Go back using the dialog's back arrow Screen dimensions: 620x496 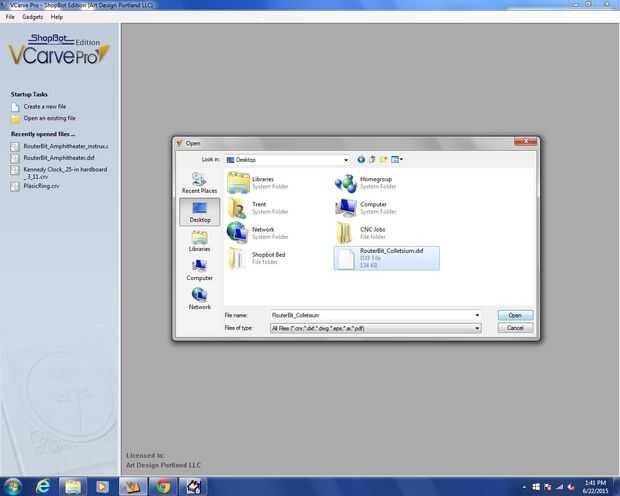pos(361,159)
